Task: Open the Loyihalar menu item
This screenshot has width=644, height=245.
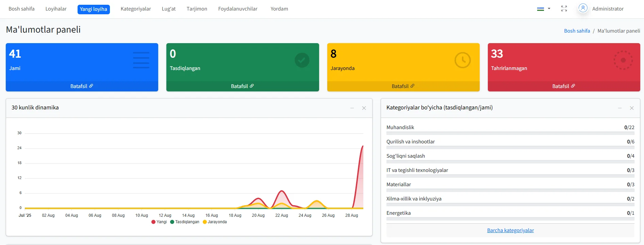Action: [x=56, y=9]
